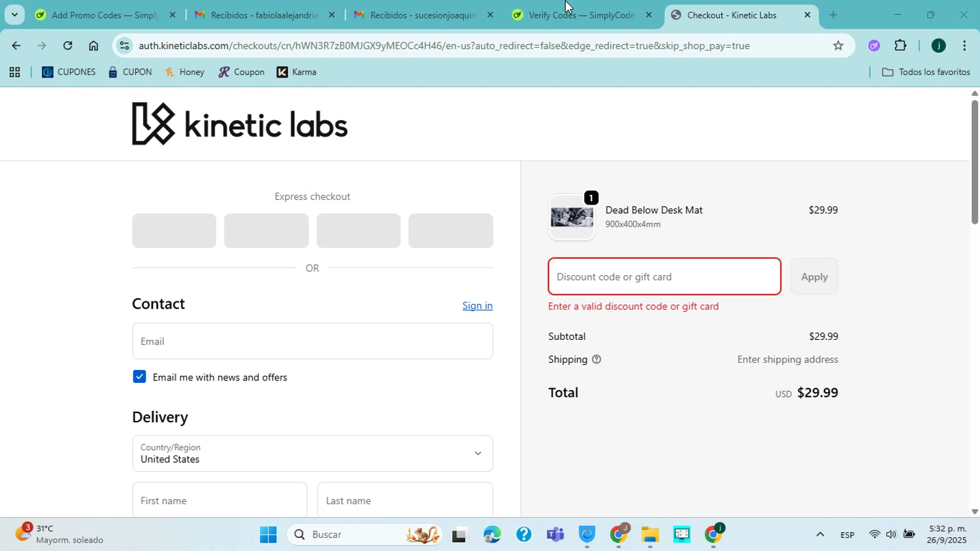Viewport: 980px width, 551px height.
Task: Click the last express checkout button
Action: pyautogui.click(x=451, y=231)
